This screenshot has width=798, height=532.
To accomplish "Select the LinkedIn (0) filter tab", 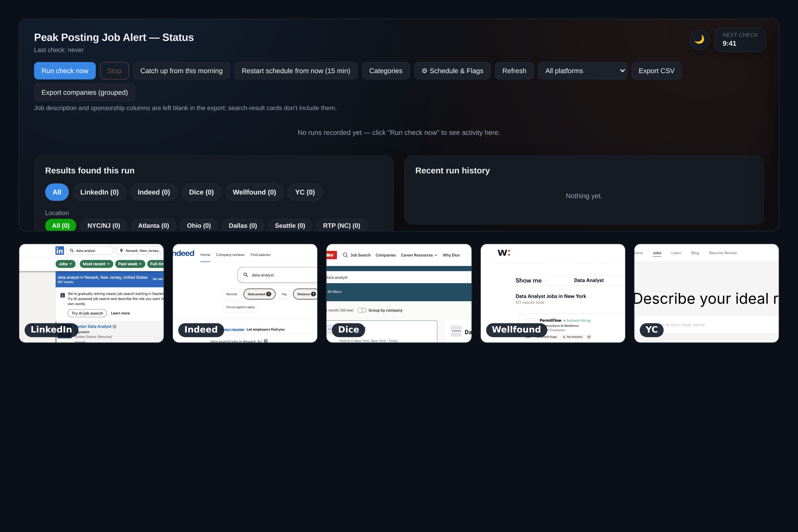I will click(x=99, y=192).
